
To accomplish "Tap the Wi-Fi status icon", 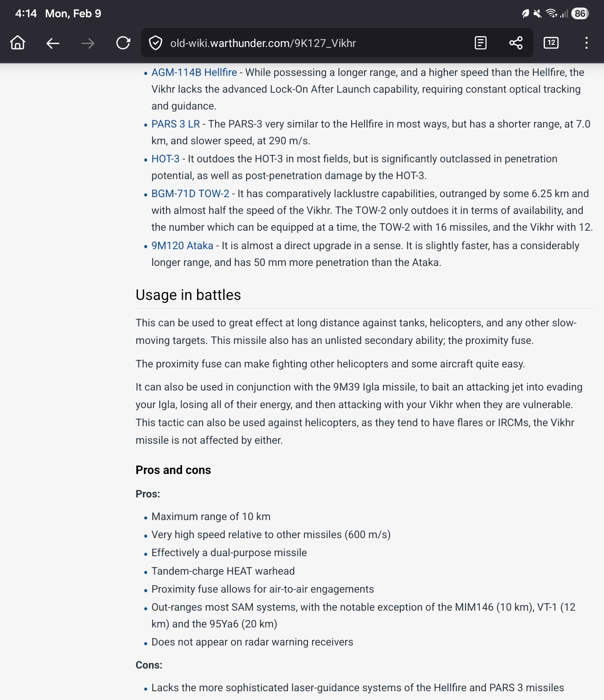I will coord(551,13).
